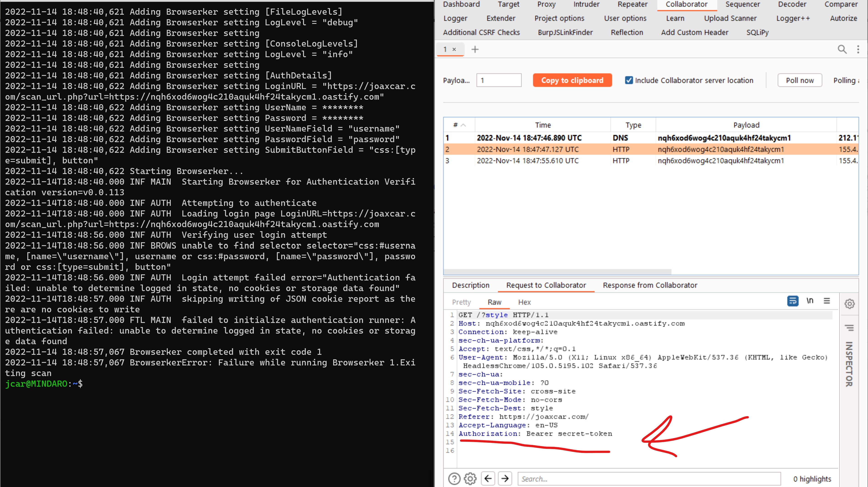
Task: Click the search magnifier icon in Collaborator
Action: 842,49
